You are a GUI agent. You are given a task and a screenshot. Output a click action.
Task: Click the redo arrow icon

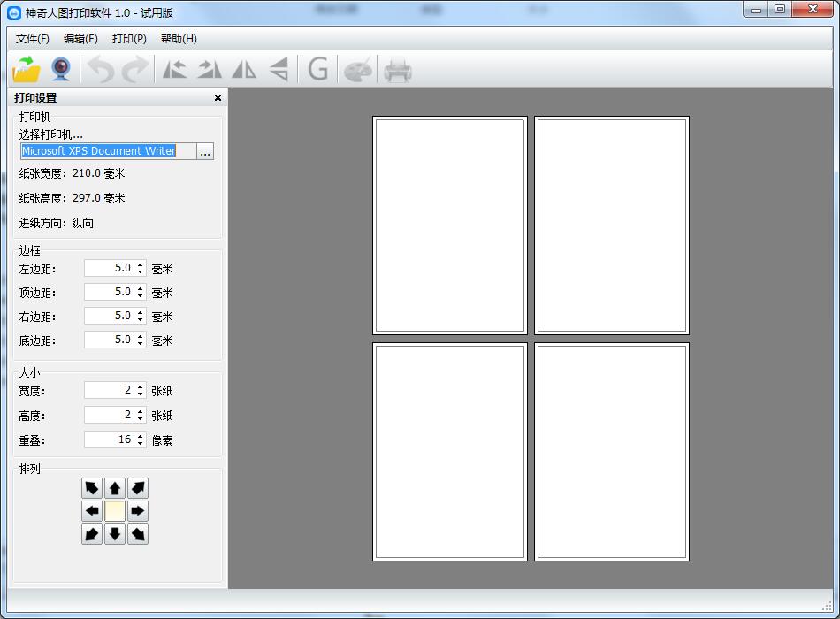point(134,69)
